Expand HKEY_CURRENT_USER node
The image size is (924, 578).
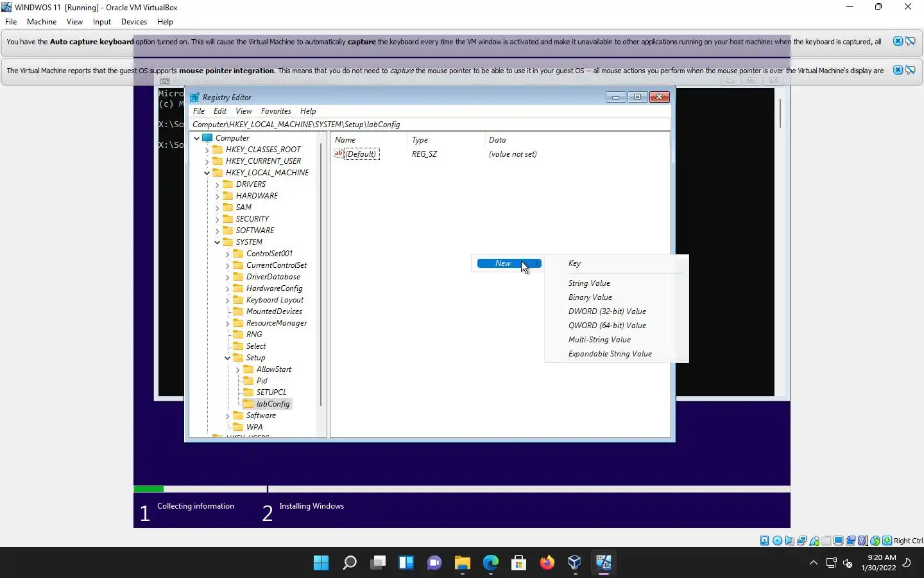point(207,161)
